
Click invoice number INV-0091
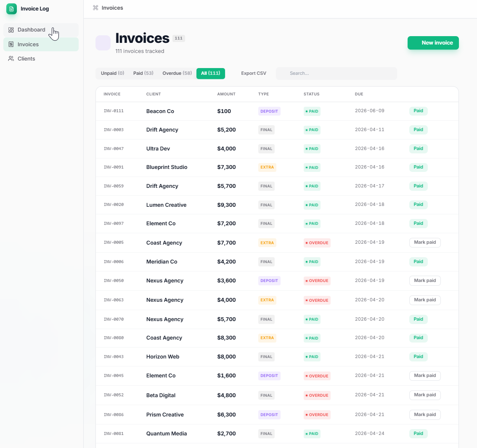coord(114,167)
